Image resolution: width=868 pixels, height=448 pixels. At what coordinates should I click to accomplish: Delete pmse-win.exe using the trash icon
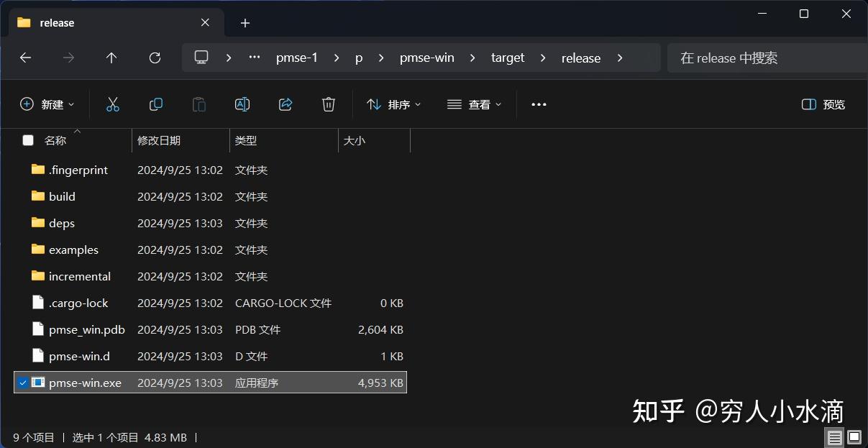328,104
